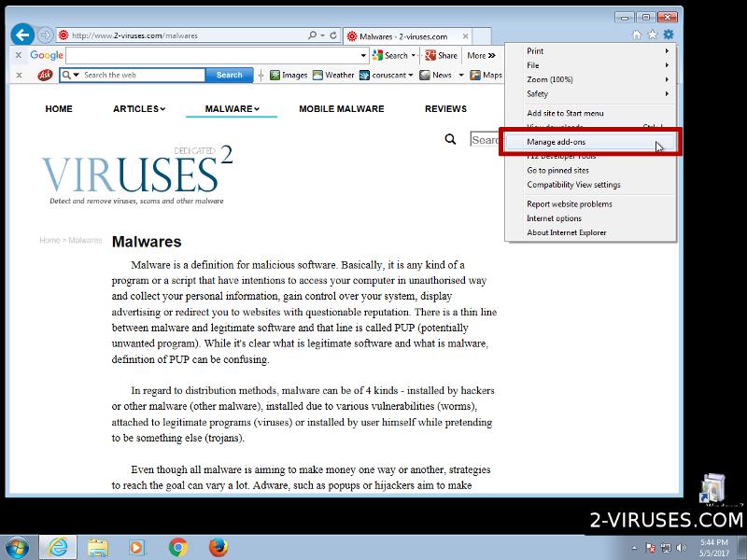Expand the News dropdown arrow
This screenshot has height=560, width=747.
pos(460,75)
